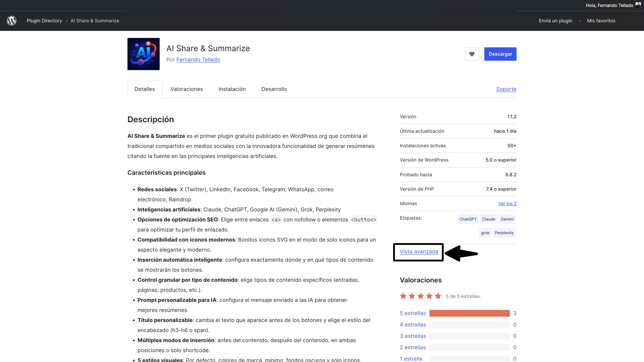The height and width of the screenshot is (362, 644).
Task: Click the AI Share plugin icon thumbnail
Action: pos(144,54)
